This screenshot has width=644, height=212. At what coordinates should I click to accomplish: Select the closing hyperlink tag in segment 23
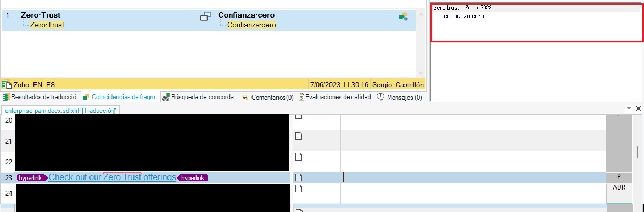(192, 178)
